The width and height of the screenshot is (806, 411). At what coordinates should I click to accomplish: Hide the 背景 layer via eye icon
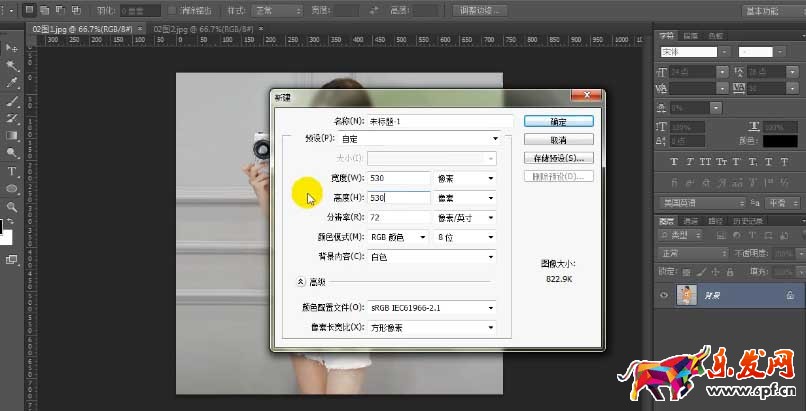(664, 296)
